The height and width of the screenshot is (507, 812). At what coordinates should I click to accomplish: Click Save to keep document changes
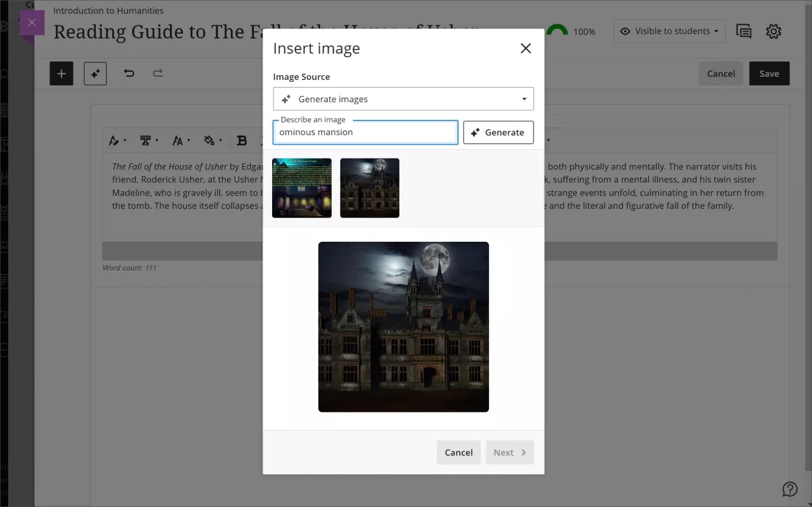pyautogui.click(x=769, y=73)
